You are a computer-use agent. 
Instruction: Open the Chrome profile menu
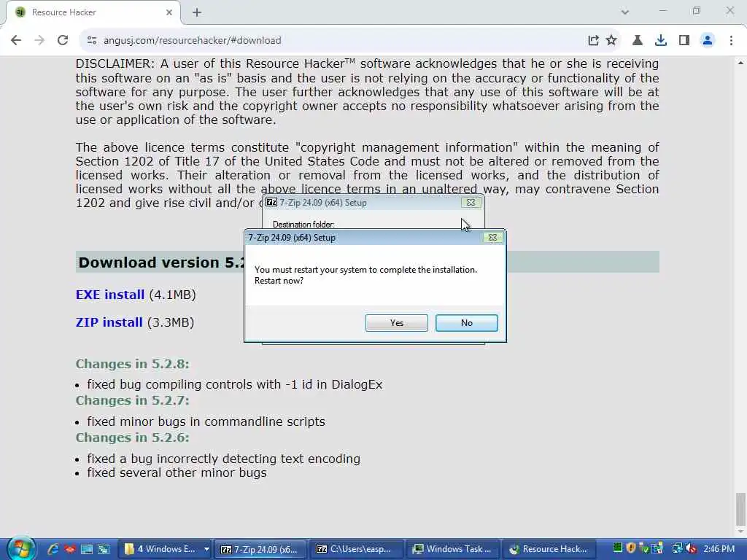click(708, 41)
